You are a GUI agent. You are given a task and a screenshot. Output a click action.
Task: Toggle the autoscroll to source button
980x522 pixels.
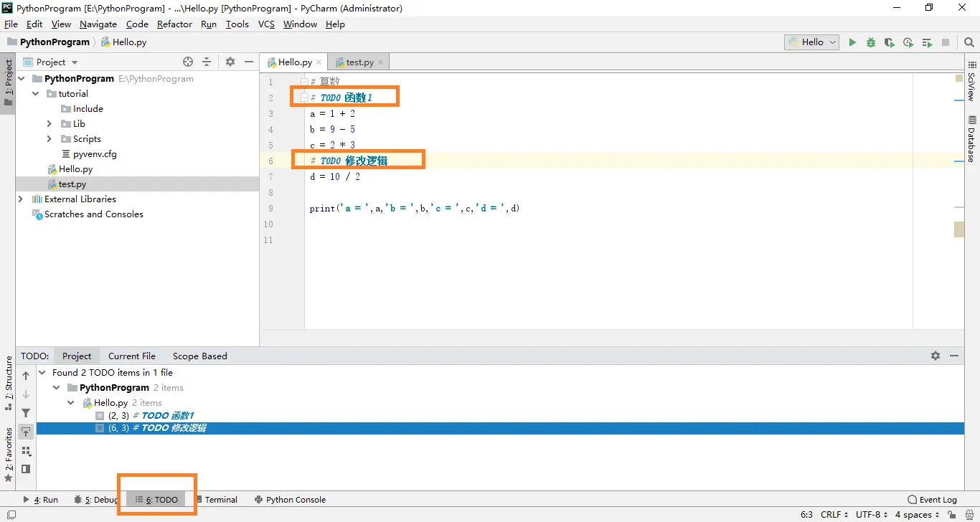coord(26,432)
